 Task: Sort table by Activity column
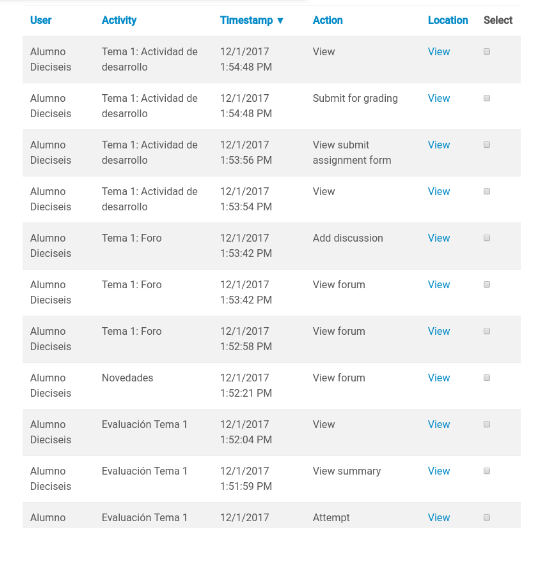point(119,20)
